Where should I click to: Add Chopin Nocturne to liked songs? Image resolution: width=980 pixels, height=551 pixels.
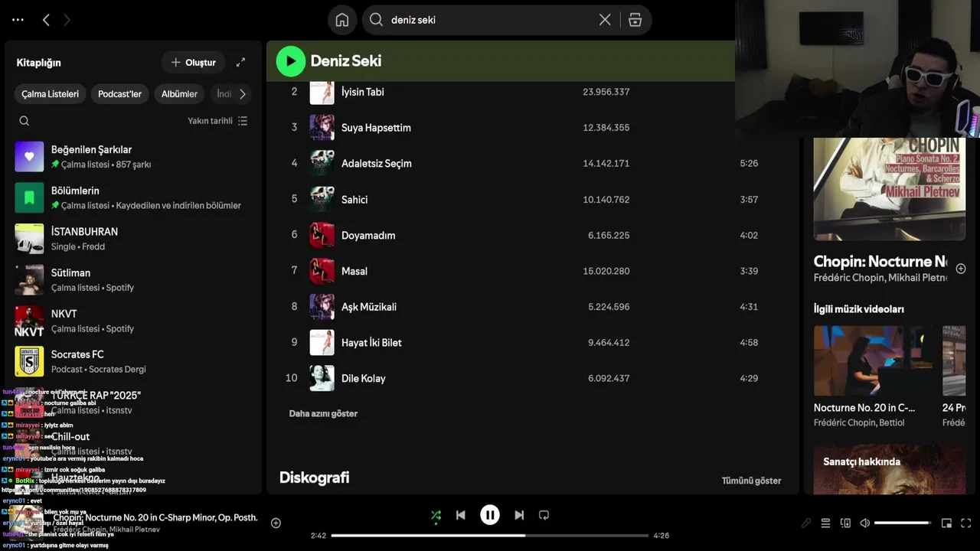[x=961, y=269]
